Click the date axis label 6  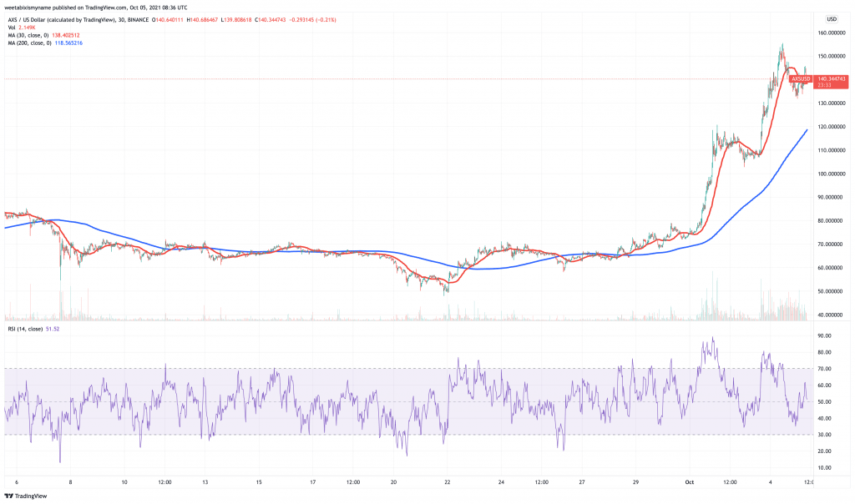point(17,482)
